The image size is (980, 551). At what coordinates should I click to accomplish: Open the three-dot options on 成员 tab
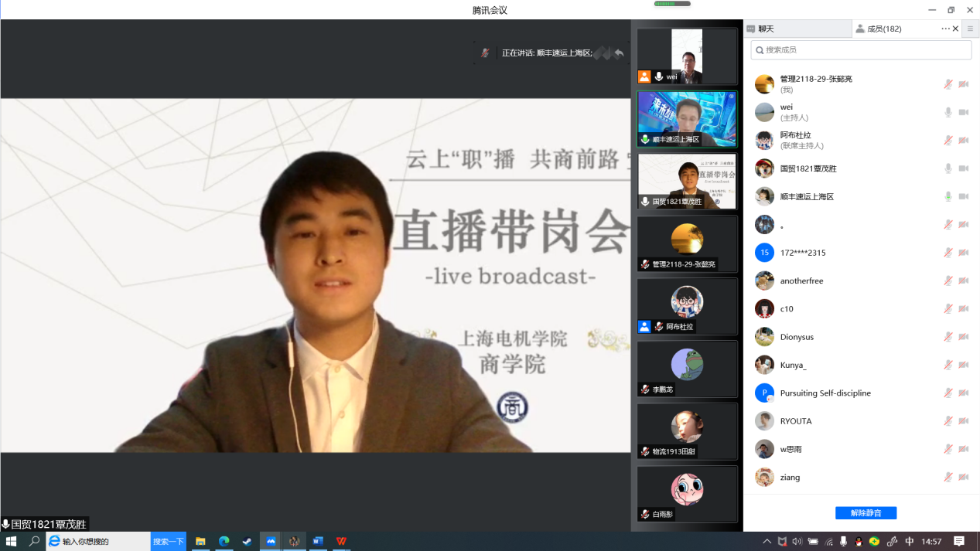(x=945, y=29)
